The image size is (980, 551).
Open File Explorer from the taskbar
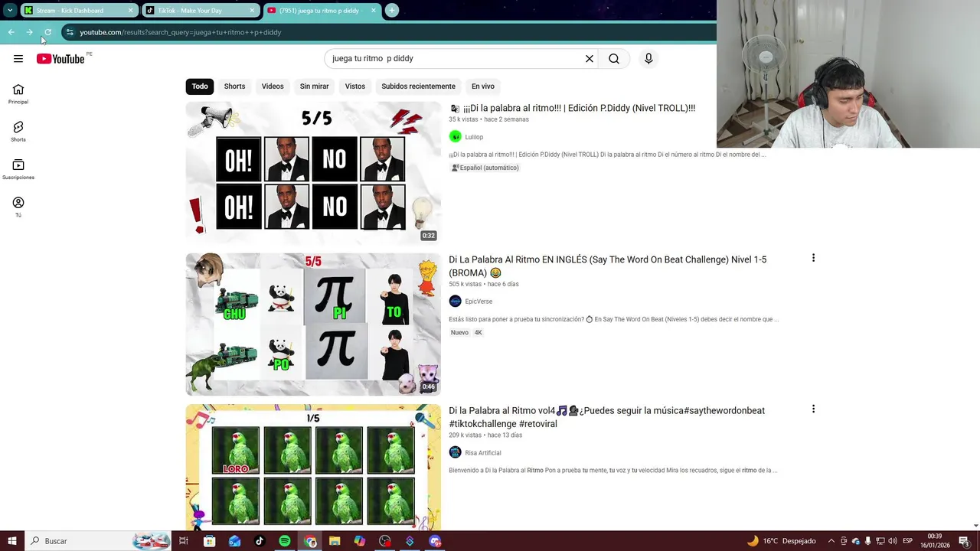[x=335, y=541]
